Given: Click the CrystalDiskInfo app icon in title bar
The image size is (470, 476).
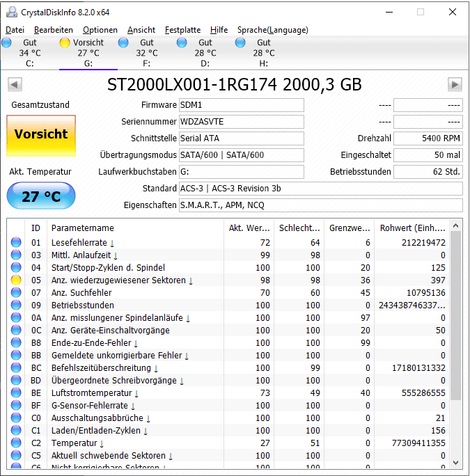Looking at the screenshot, I should click(12, 12).
